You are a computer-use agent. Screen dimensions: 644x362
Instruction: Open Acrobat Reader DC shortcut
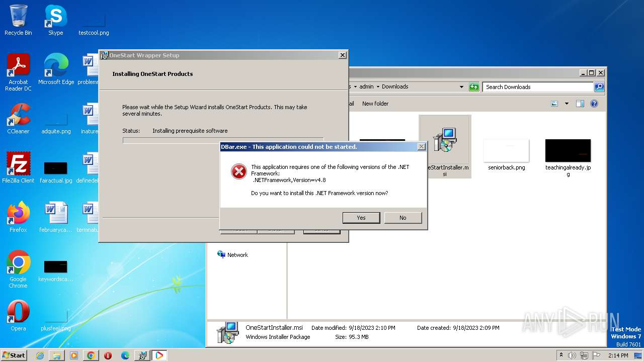pos(18,72)
